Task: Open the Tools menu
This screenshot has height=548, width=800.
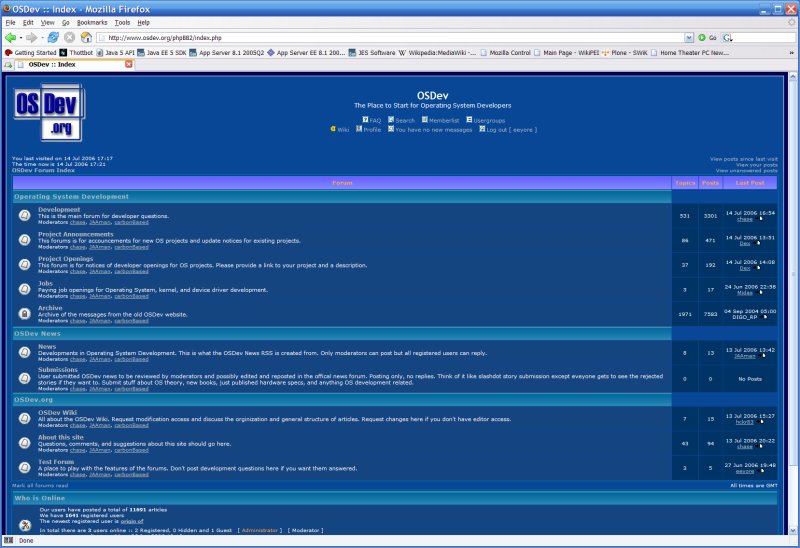Action: (122, 22)
